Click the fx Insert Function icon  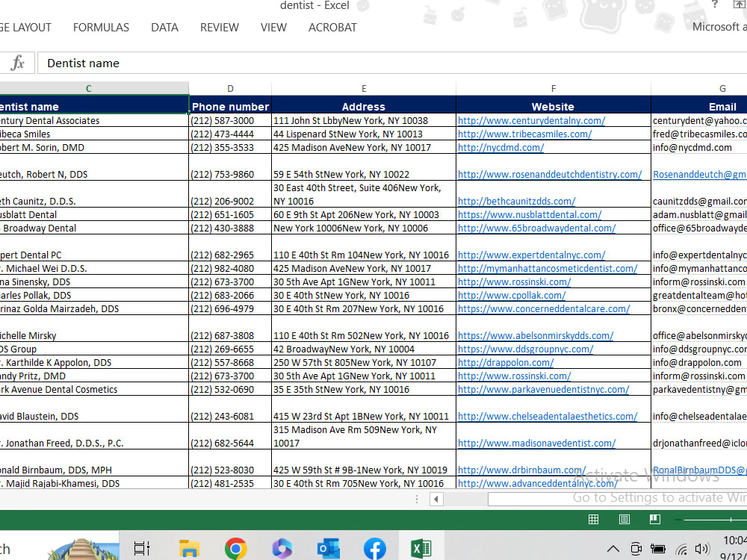click(17, 63)
